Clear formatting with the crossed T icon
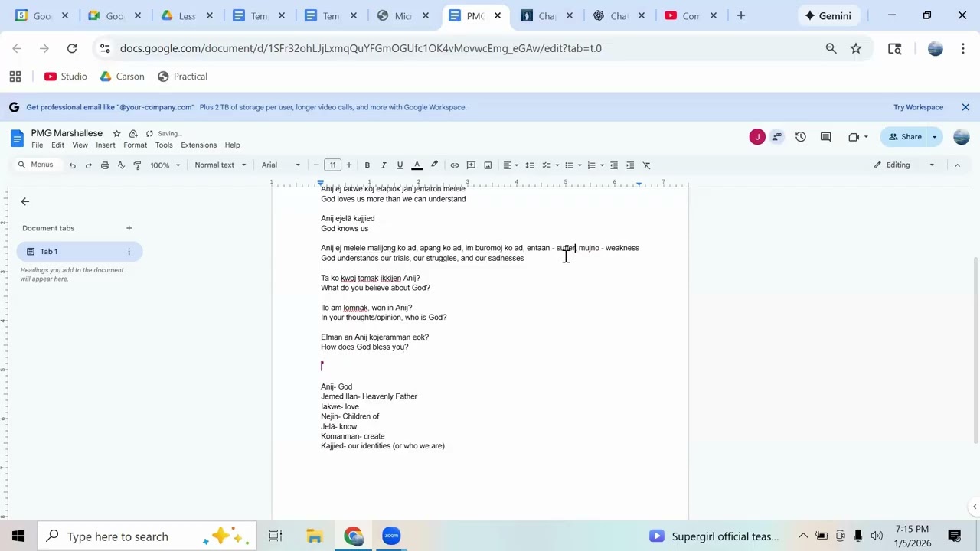 pos(646,165)
